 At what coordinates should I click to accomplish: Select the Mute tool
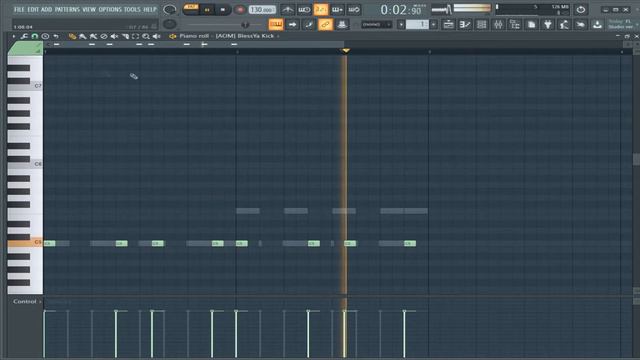tap(115, 36)
